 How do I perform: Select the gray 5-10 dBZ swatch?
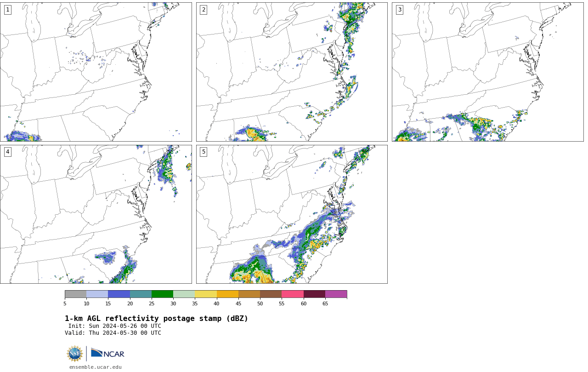pos(75,294)
